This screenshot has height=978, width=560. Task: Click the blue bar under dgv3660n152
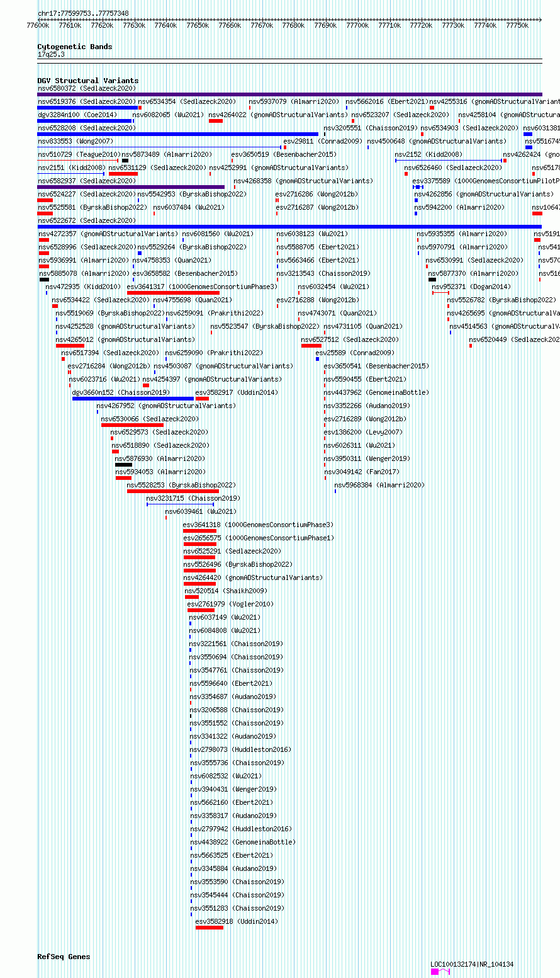pos(133,399)
